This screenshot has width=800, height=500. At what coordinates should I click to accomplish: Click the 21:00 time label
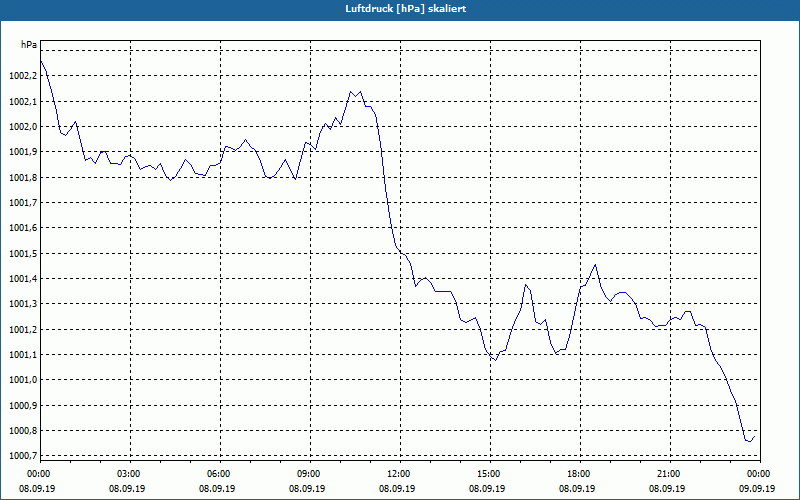coord(670,474)
